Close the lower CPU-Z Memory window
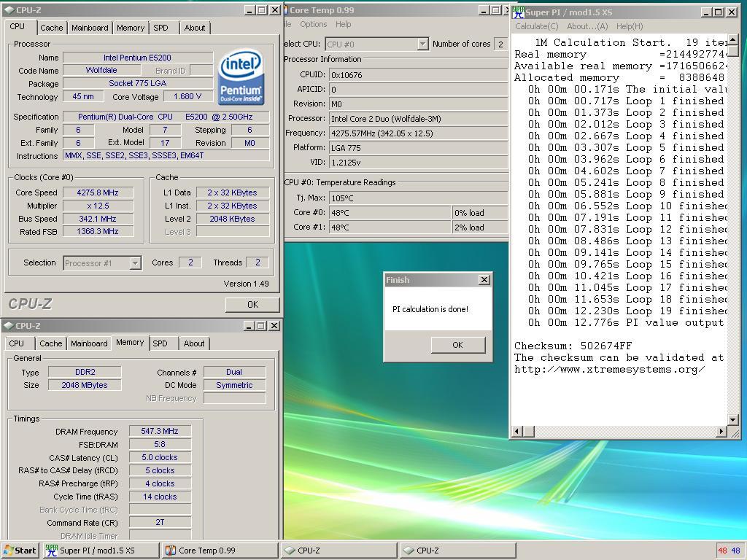Viewport: 747px width, 560px height. coord(274,326)
